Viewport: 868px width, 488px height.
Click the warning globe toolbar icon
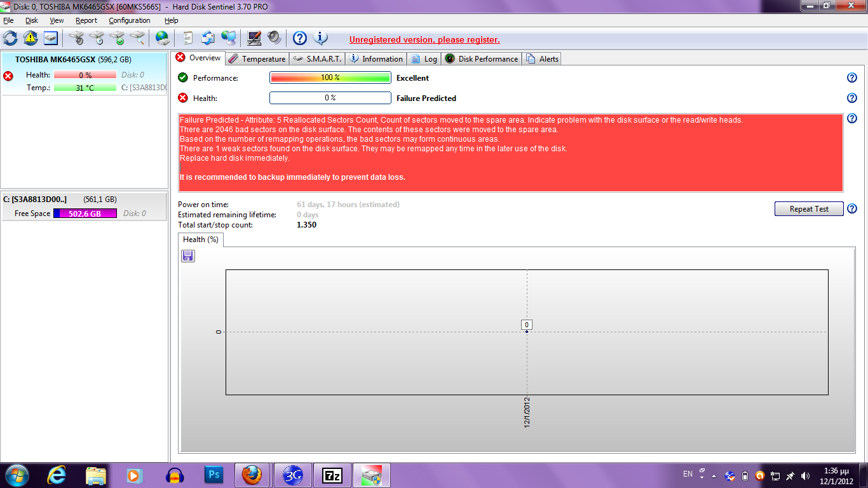click(x=31, y=38)
